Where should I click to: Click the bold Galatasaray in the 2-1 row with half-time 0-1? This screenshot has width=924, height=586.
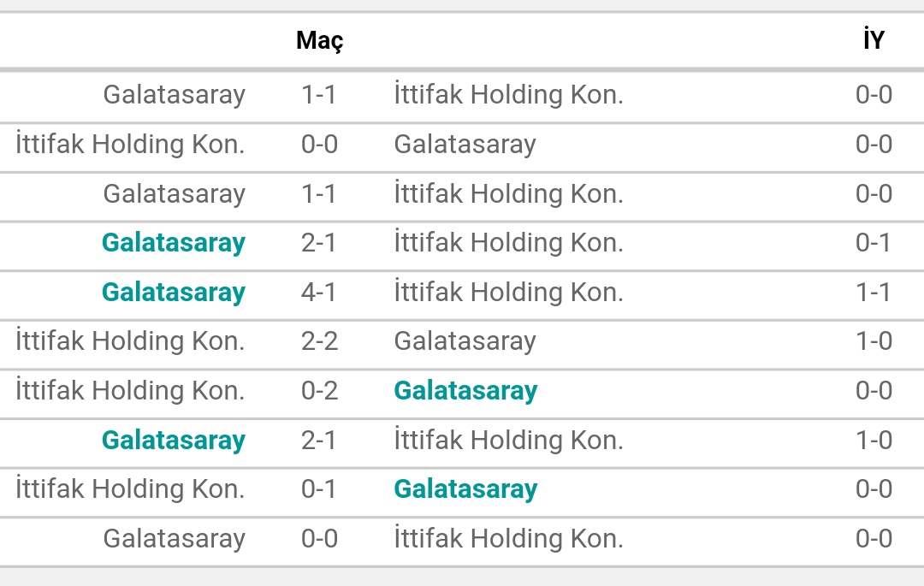[x=174, y=243]
